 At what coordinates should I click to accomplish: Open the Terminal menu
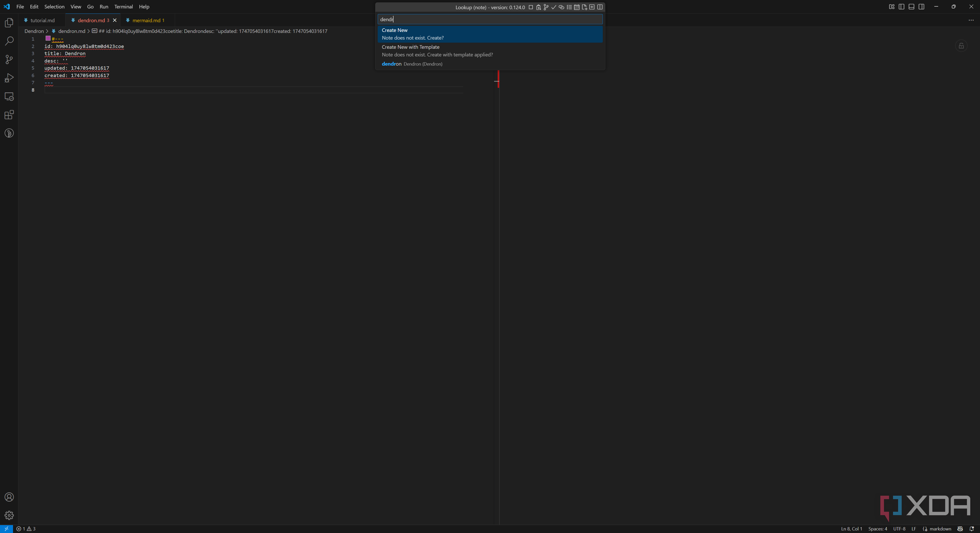(x=123, y=6)
